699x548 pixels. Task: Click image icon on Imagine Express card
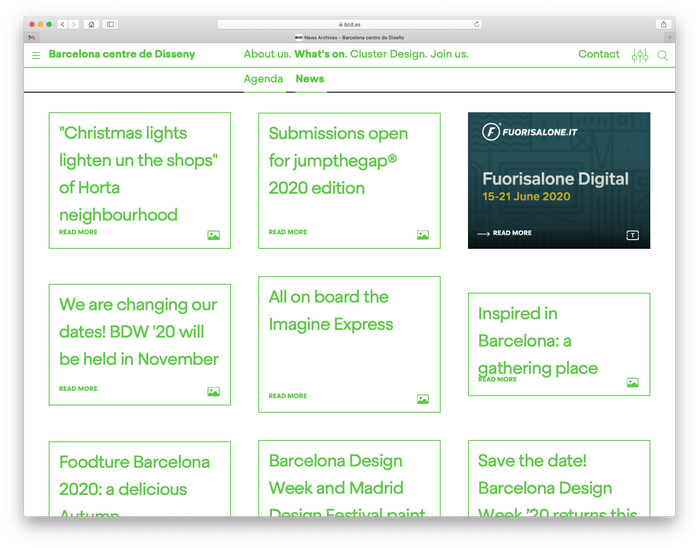coord(423,399)
